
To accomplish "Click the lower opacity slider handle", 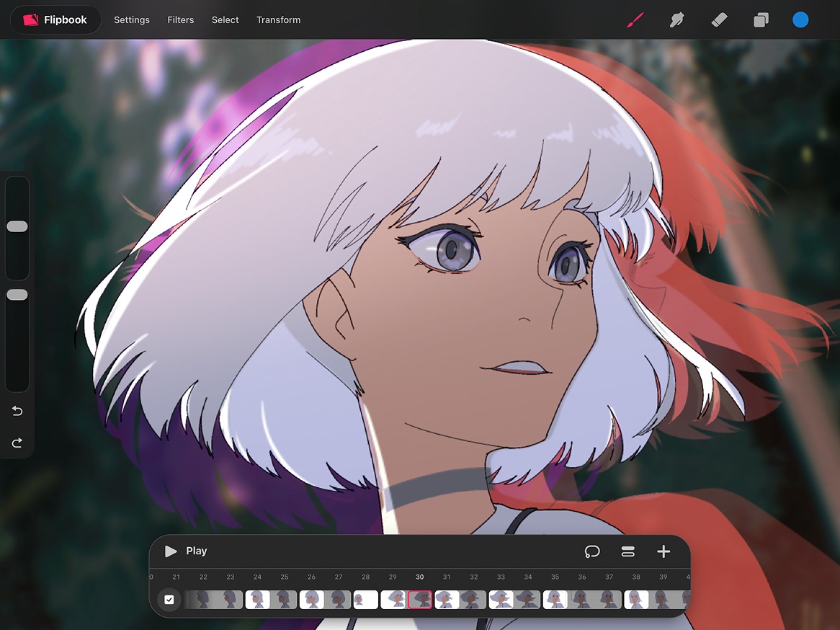I will click(17, 295).
